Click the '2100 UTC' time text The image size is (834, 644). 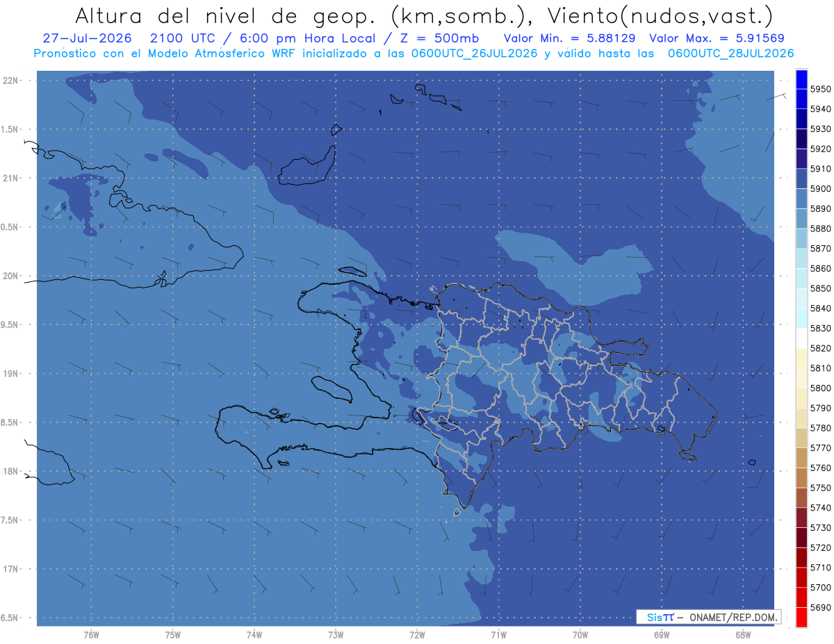coord(183,38)
